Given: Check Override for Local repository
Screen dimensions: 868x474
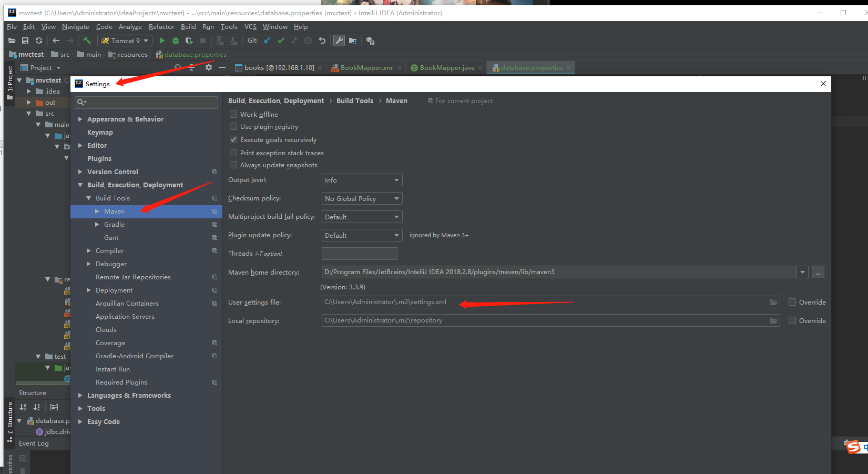Looking at the screenshot, I should pos(792,320).
